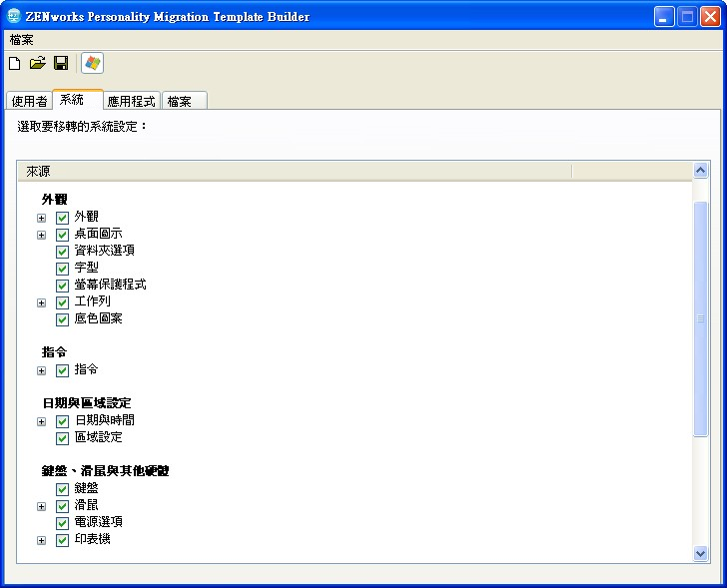The image size is (727, 588).
Task: Select the 螢幕保護程式 label text
Action: 110,285
